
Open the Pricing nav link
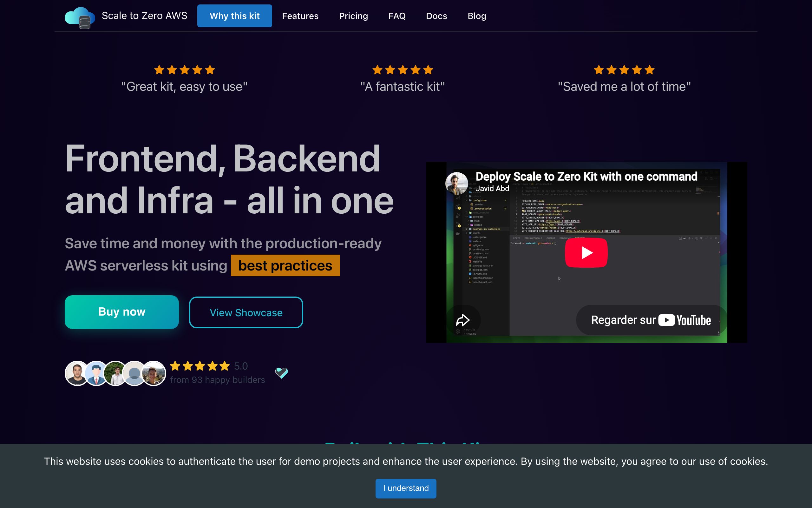point(353,16)
